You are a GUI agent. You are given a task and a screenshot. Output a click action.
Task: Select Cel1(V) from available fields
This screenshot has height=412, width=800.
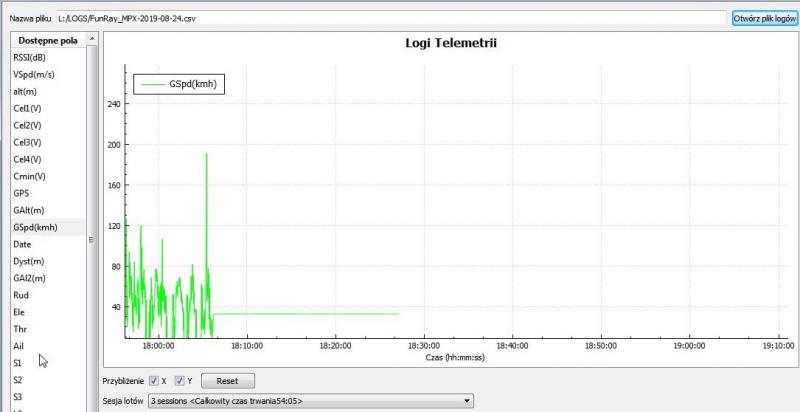27,109
